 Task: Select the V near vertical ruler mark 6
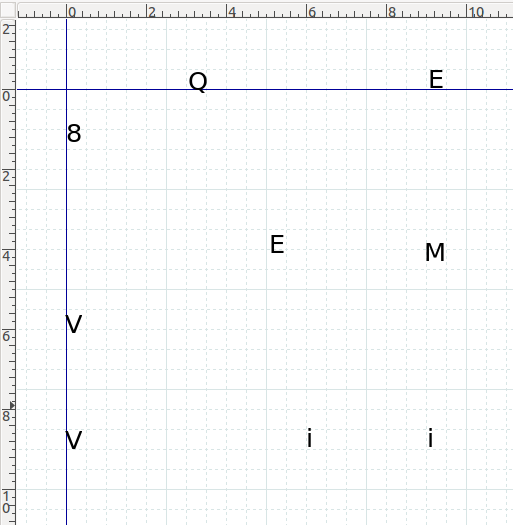point(74,324)
